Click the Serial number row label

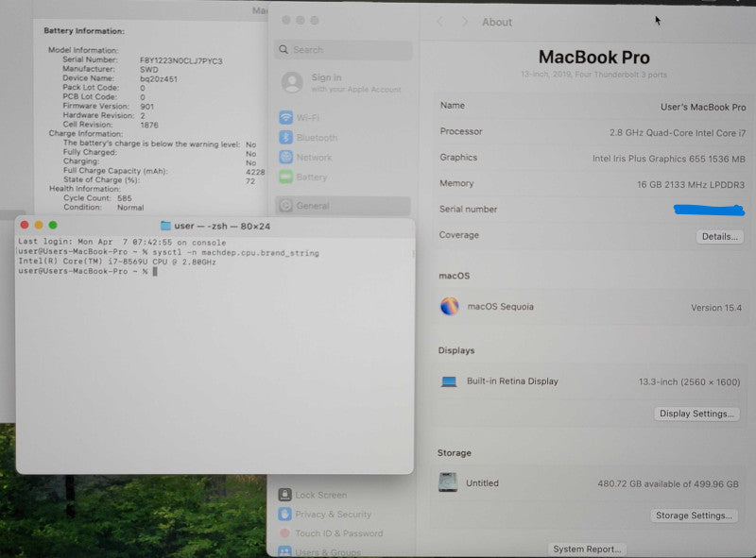[468, 209]
